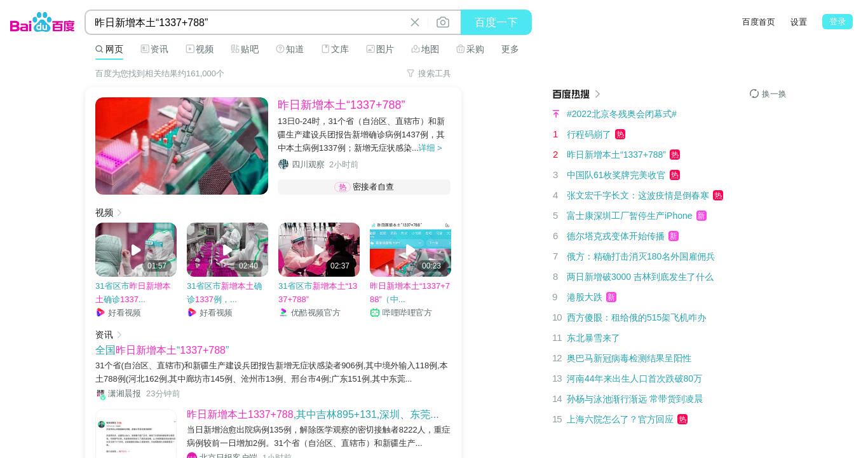The image size is (868, 458).
Task: Open the 哔哩哔哩官方 source icon
Action: click(x=375, y=312)
